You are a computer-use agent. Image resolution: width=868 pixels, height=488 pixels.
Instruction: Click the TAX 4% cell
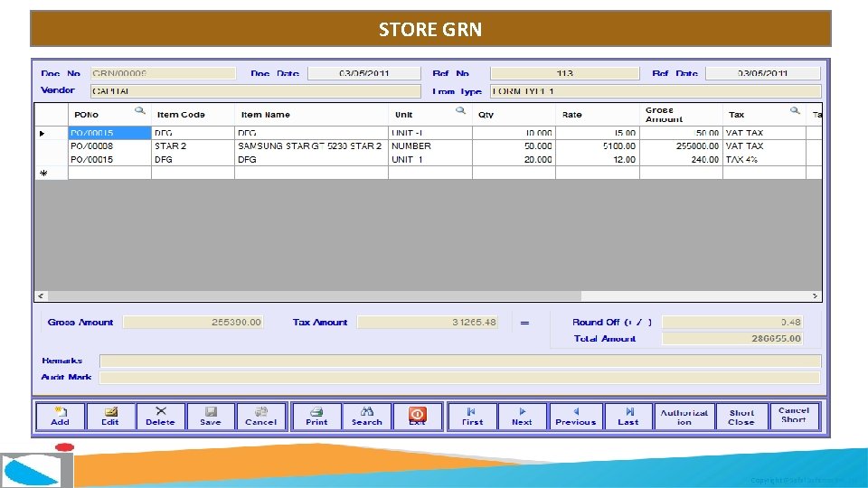[x=764, y=159]
